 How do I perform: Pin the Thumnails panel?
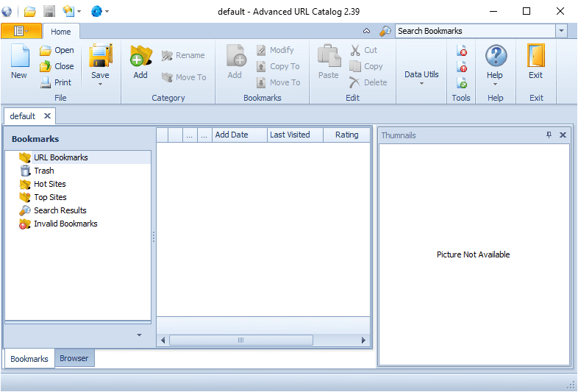pos(549,135)
